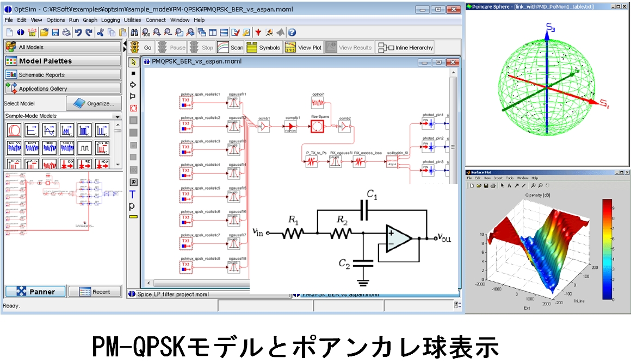The width and height of the screenshot is (631, 364).
Task: Click the Panner button
Action: pyautogui.click(x=35, y=292)
